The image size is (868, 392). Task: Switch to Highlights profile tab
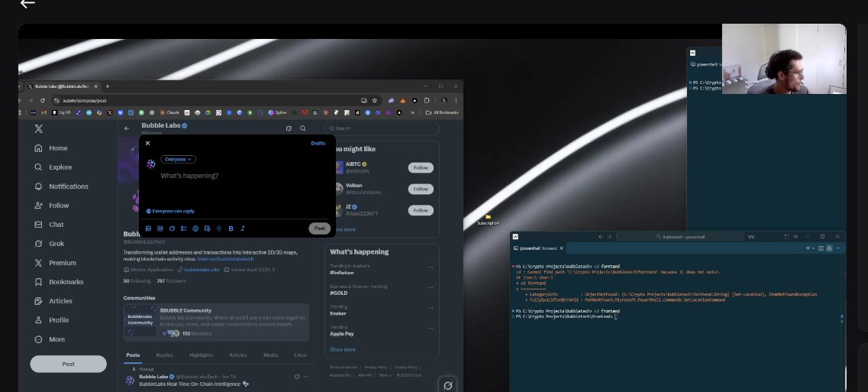(x=201, y=355)
